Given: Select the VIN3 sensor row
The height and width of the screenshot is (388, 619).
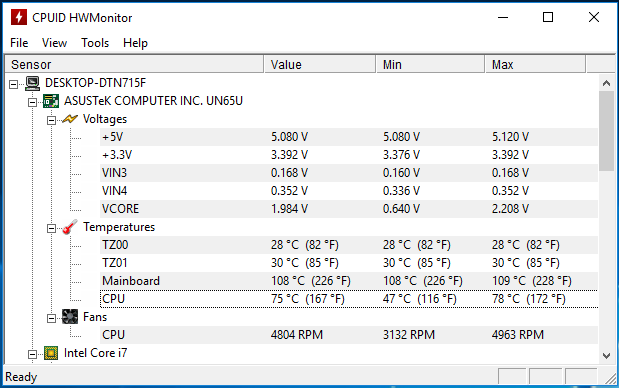Looking at the screenshot, I should [x=349, y=173].
